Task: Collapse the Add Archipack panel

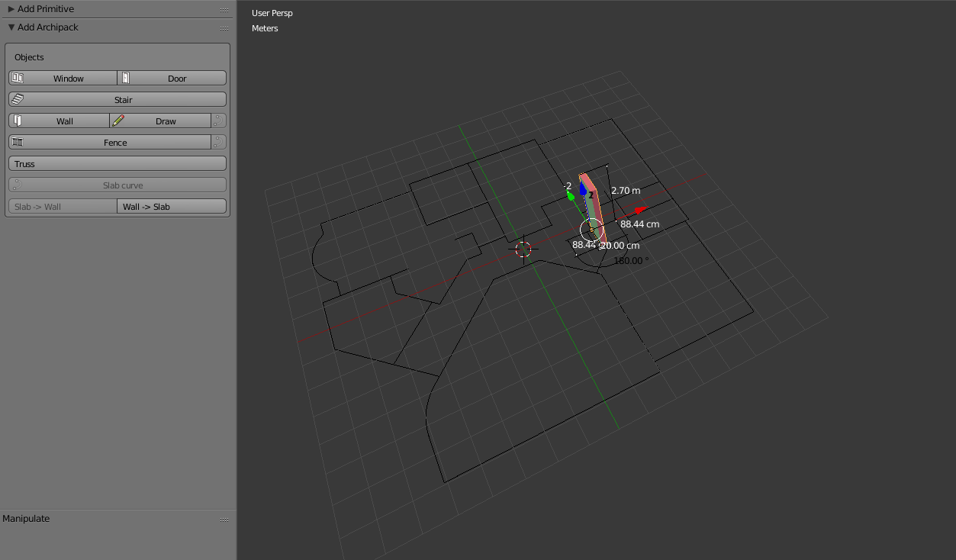Action: [11, 27]
